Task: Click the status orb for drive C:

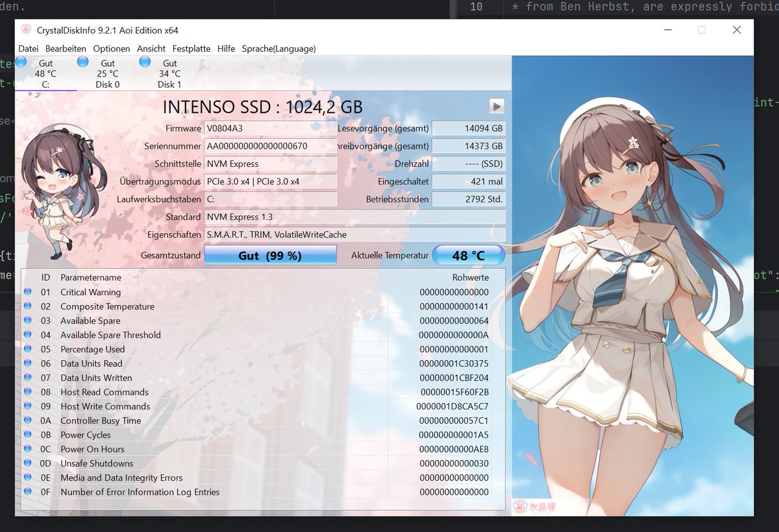Action: pyautogui.click(x=21, y=62)
